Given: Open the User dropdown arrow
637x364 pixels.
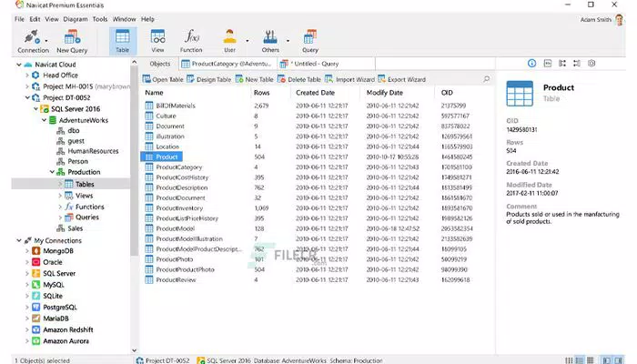Looking at the screenshot, I should (247, 41).
